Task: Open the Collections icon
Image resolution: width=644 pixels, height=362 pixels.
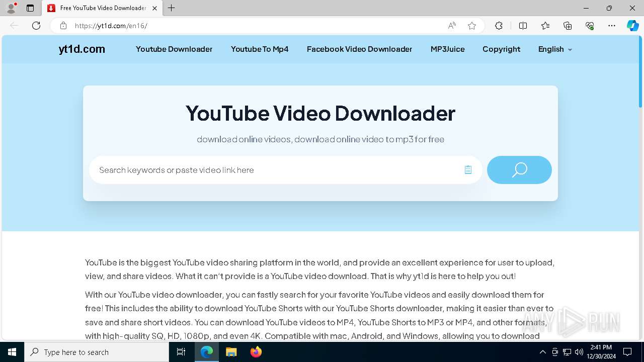Action: click(x=568, y=26)
